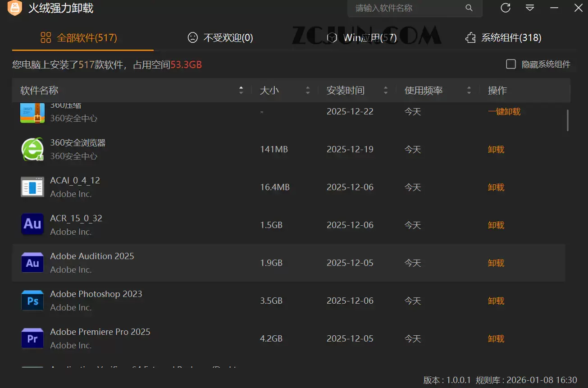
Task: Click the search magnifier icon
Action: tap(469, 8)
